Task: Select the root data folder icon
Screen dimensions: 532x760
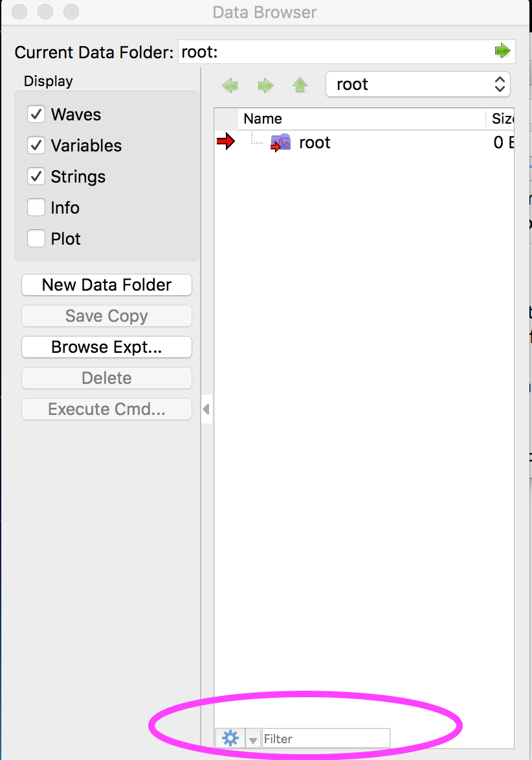Action: tap(280, 142)
